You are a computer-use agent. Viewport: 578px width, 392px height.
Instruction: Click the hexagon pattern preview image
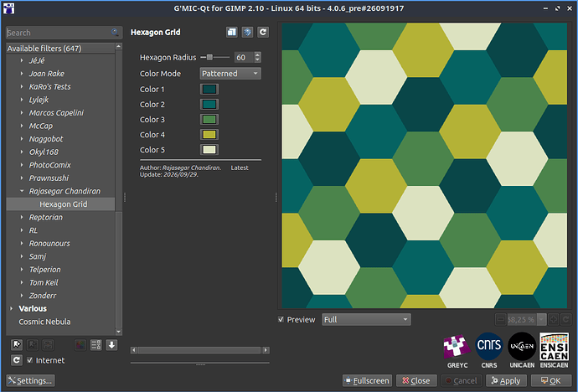(424, 165)
